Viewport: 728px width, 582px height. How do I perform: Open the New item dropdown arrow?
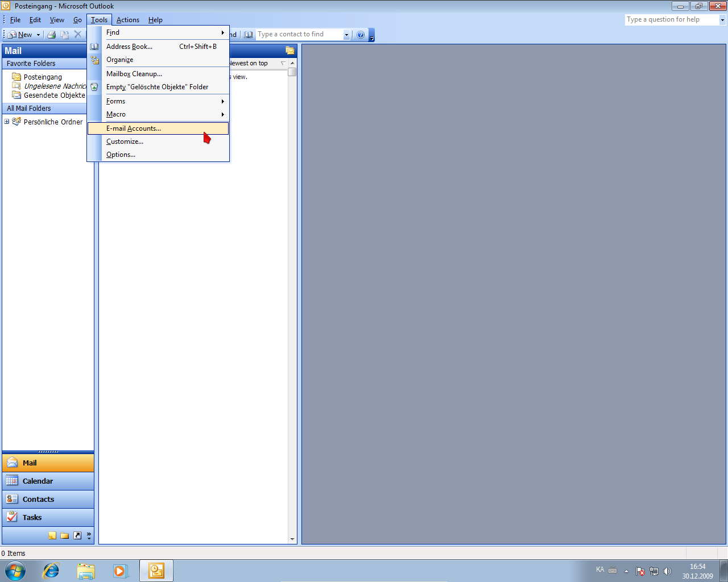tap(39, 35)
